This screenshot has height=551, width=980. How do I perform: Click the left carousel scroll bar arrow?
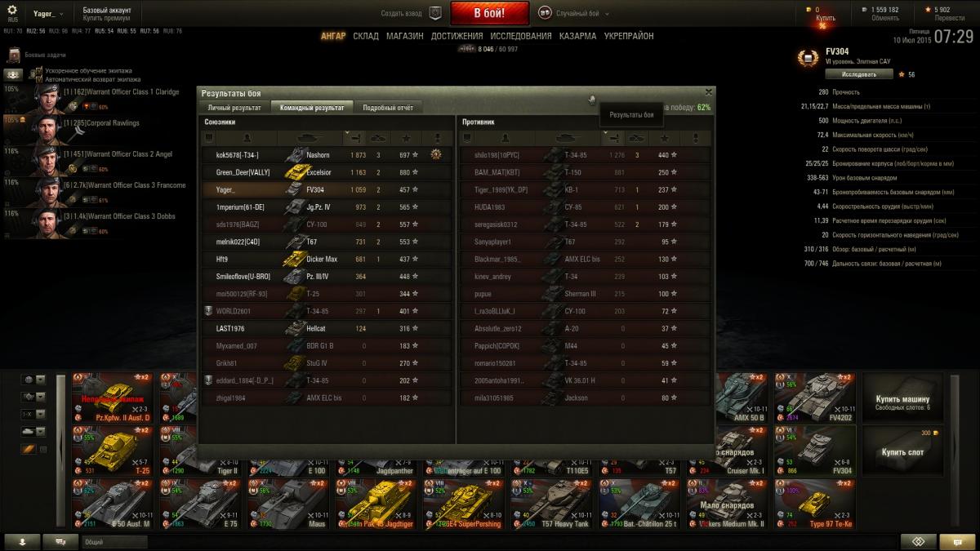coord(59,451)
